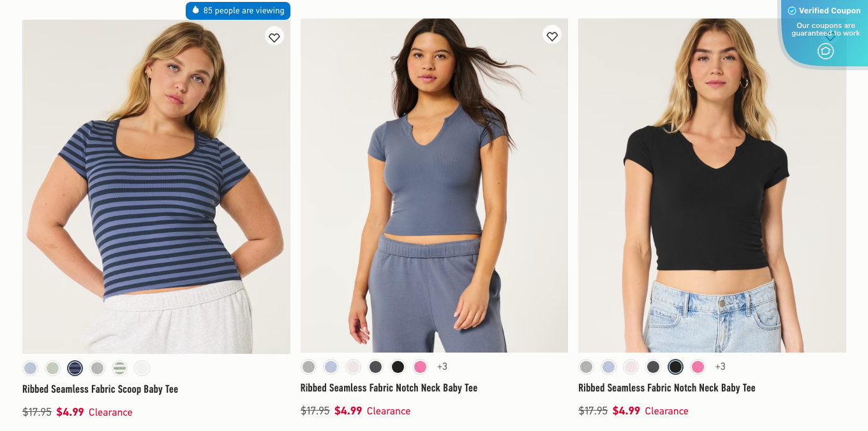Select black swatch on middle Notch Neck tee
868x431 pixels.
point(398,367)
